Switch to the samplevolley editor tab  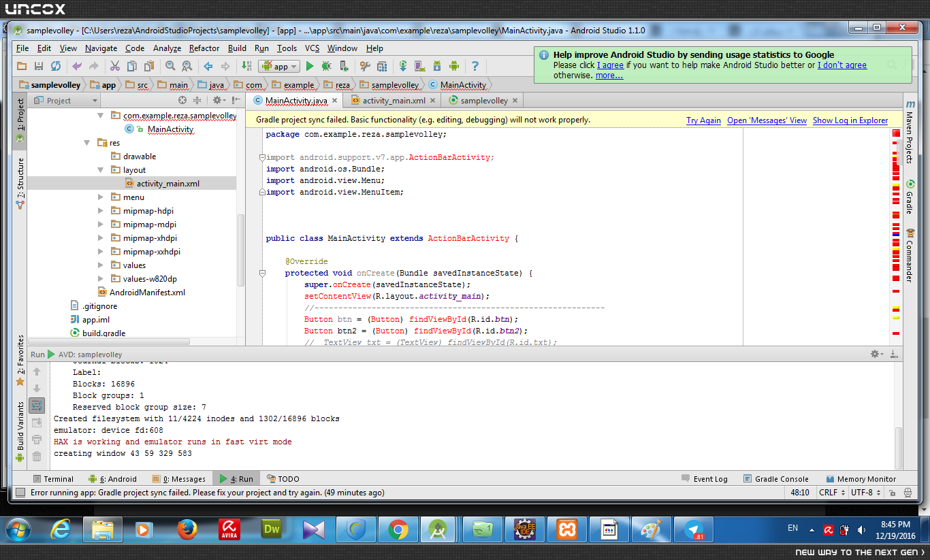click(483, 101)
